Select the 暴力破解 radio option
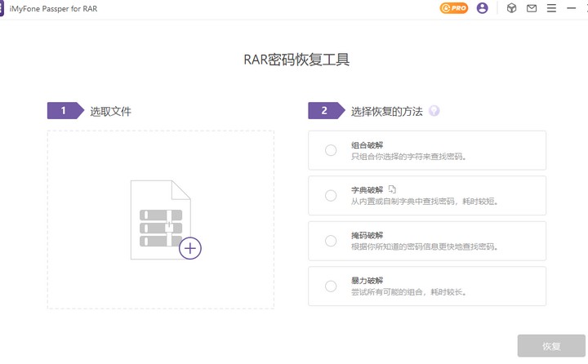This screenshot has height=364, width=588. pos(331,286)
